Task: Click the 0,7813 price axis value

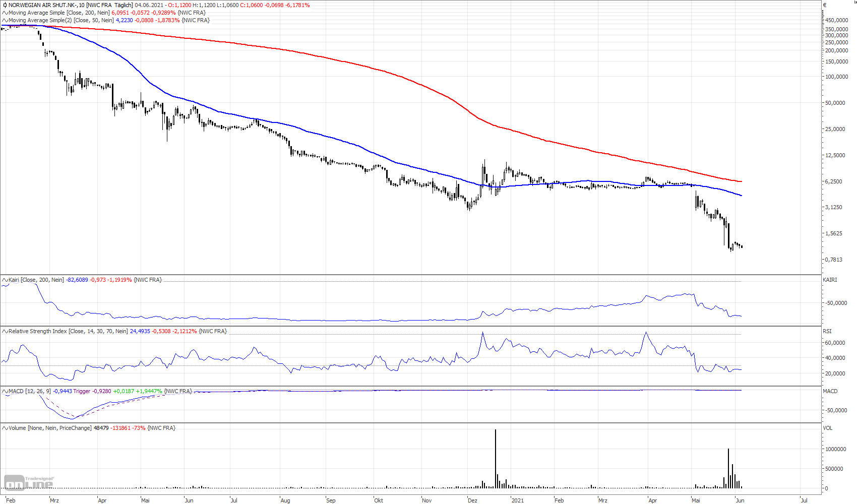Action: click(834, 260)
